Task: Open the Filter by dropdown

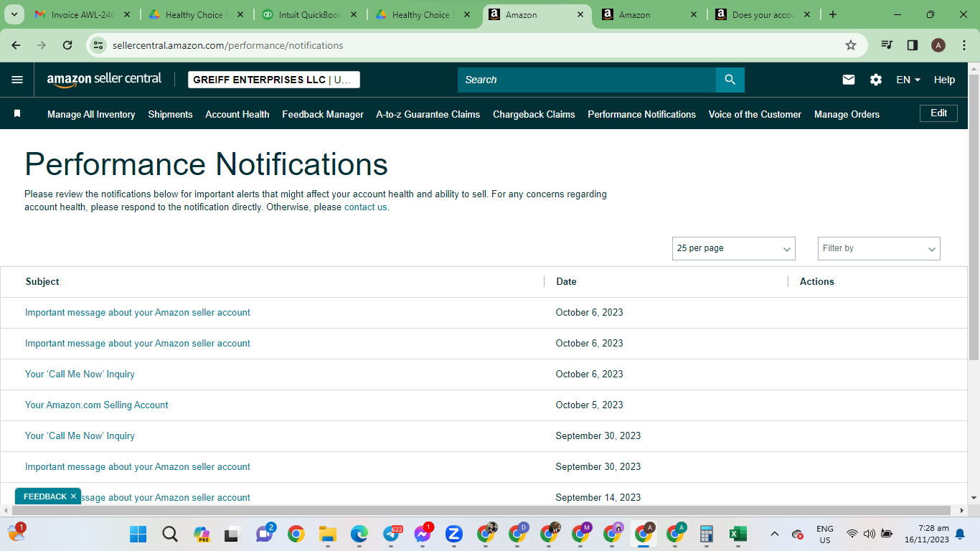Action: tap(879, 248)
